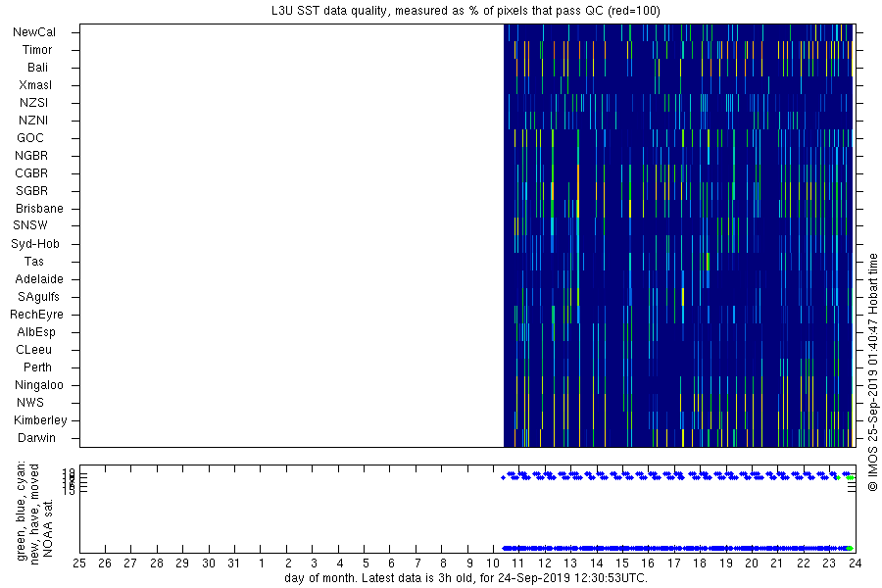Viewport: 882px width, 588px height.
Task: Click the NWS region label
Action: click(x=30, y=403)
